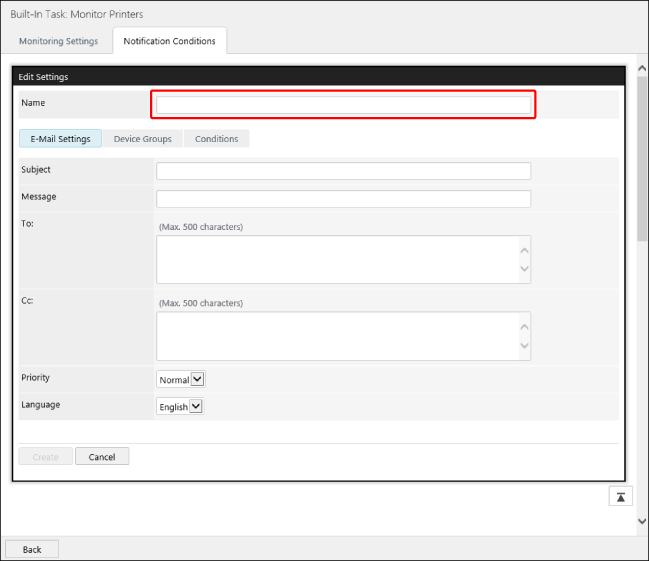649x561 pixels.
Task: Open the Priority dropdown
Action: (x=181, y=379)
